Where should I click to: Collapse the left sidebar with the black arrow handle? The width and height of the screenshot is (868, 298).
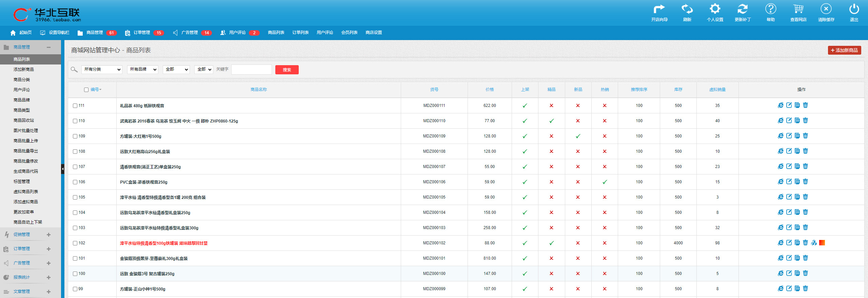(63, 169)
